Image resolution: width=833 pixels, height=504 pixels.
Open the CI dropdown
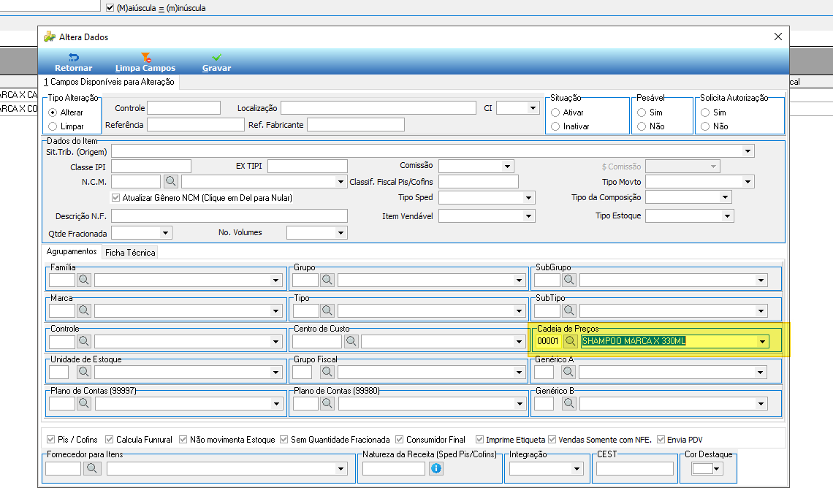point(532,108)
